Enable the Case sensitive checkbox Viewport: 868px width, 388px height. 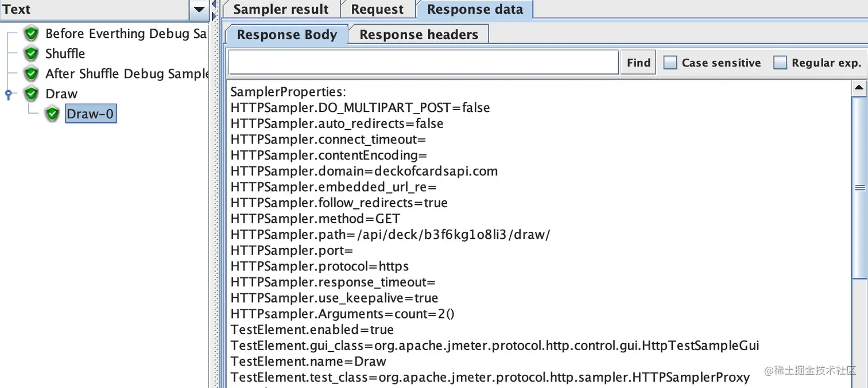670,63
